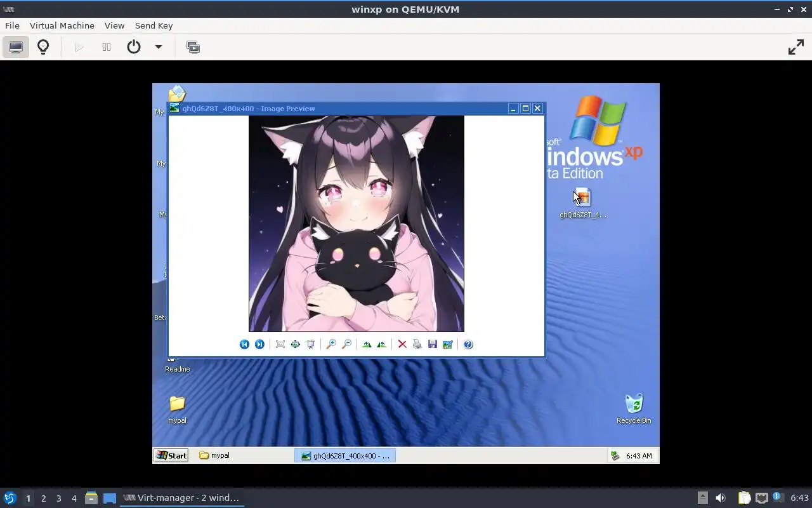Click the XP system tray safely-remove icon
Viewport: 812px width, 508px height.
pos(614,455)
